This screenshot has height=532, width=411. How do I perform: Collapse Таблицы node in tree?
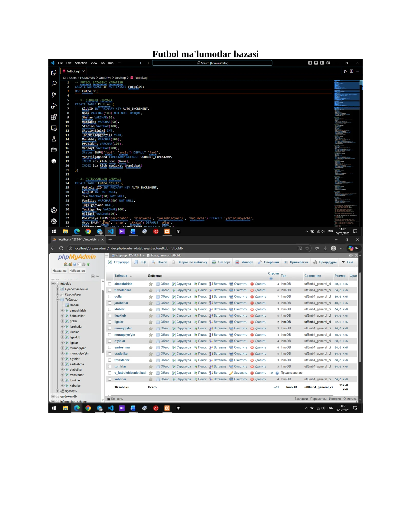58,300
